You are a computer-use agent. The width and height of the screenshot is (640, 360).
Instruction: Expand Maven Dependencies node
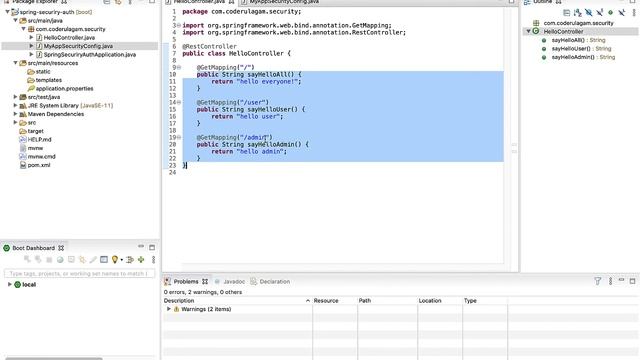click(x=16, y=114)
